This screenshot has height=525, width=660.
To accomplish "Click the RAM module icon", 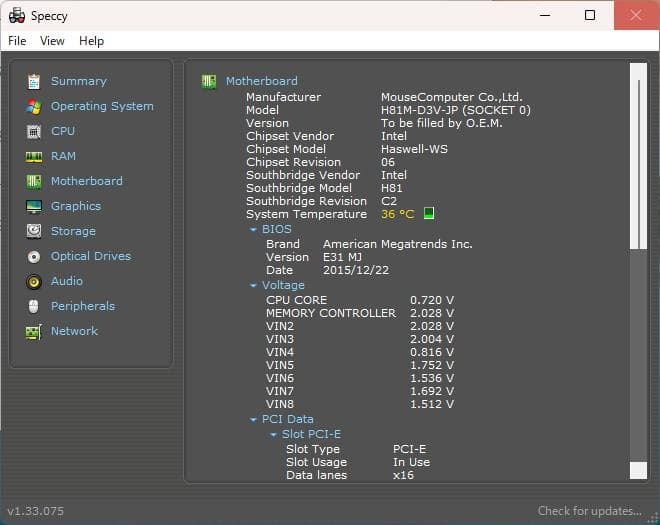I will tap(34, 157).
